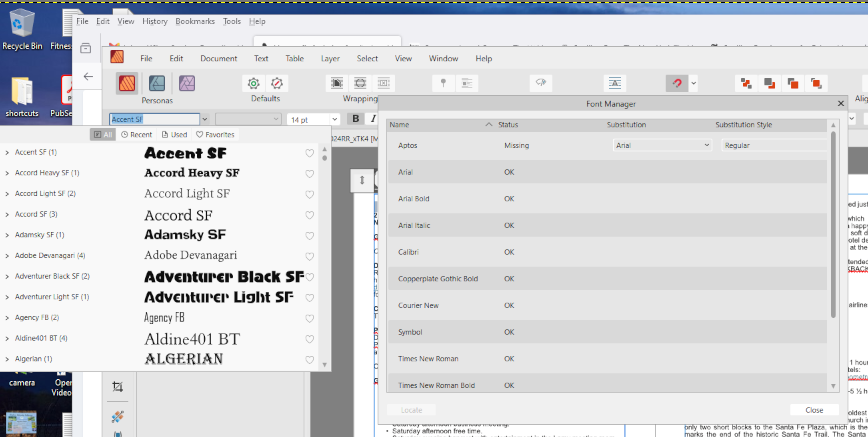Favorite the Aldine401 BT font heart

tap(309, 339)
